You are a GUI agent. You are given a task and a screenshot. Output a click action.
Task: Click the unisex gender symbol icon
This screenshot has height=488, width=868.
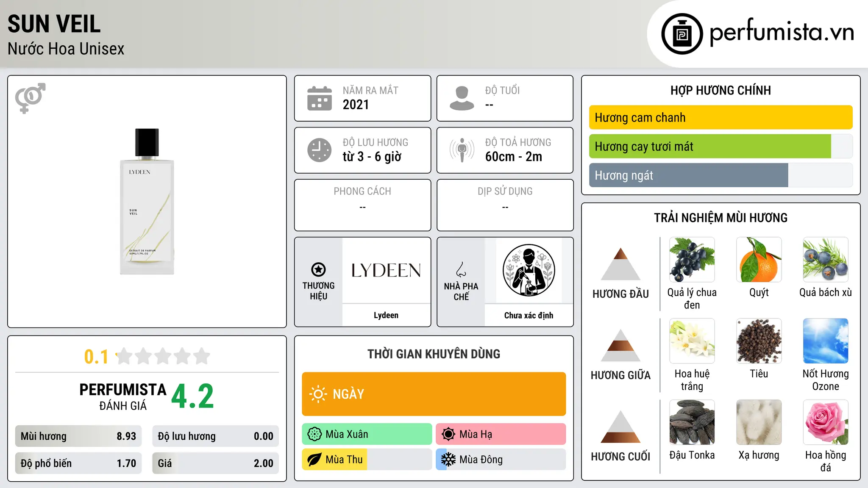pos(30,98)
